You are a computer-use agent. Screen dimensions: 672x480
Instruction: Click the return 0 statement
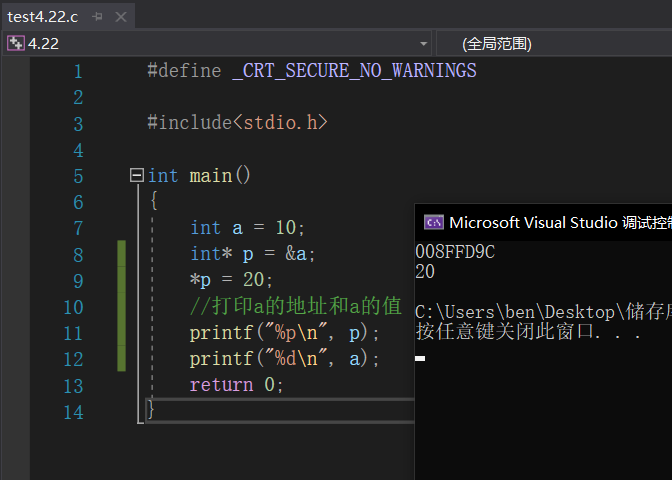[237, 385]
